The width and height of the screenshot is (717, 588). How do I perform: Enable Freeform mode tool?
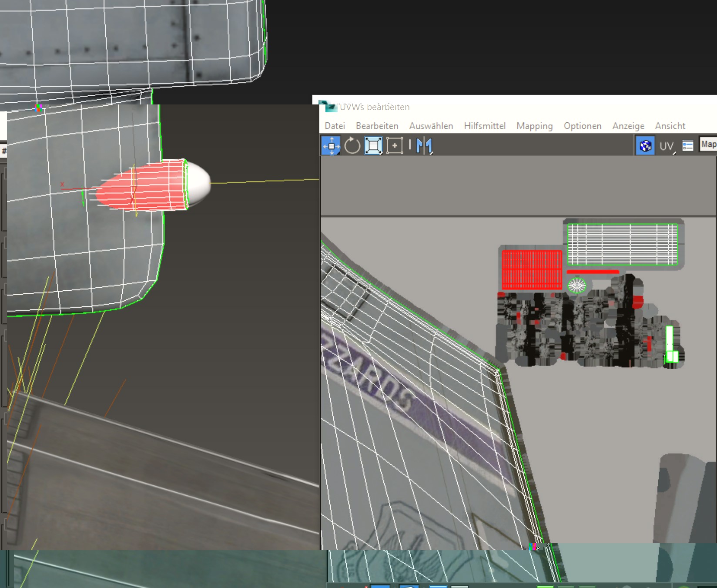[394, 146]
